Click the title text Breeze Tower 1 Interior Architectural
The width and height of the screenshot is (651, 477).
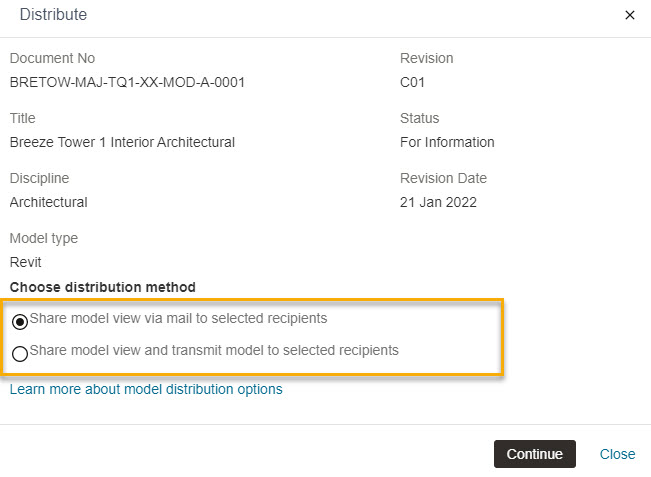pos(122,142)
